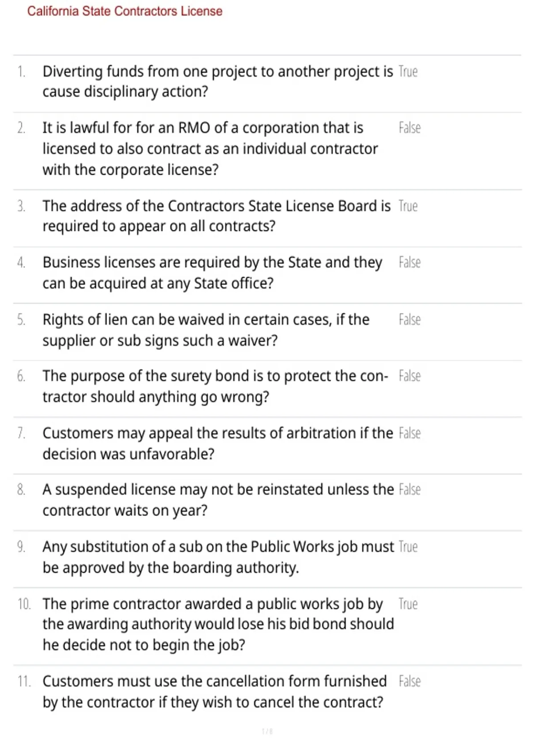Click the False answer for question 5

pos(409,320)
